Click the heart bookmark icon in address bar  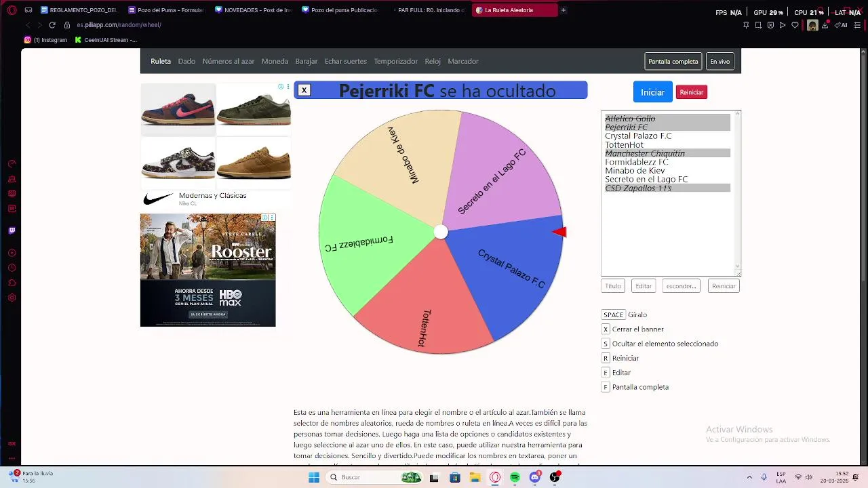[795, 25]
